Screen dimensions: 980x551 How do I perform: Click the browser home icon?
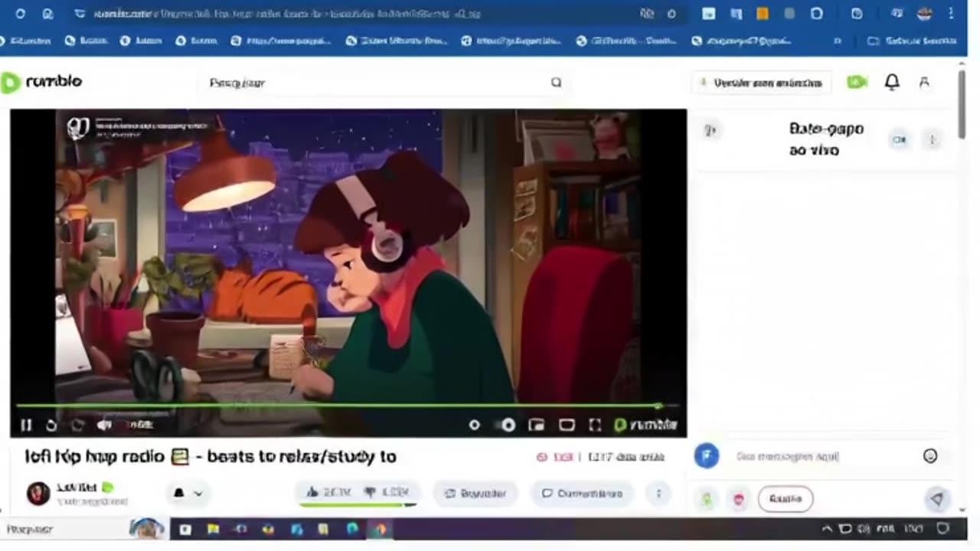pyautogui.click(x=47, y=14)
